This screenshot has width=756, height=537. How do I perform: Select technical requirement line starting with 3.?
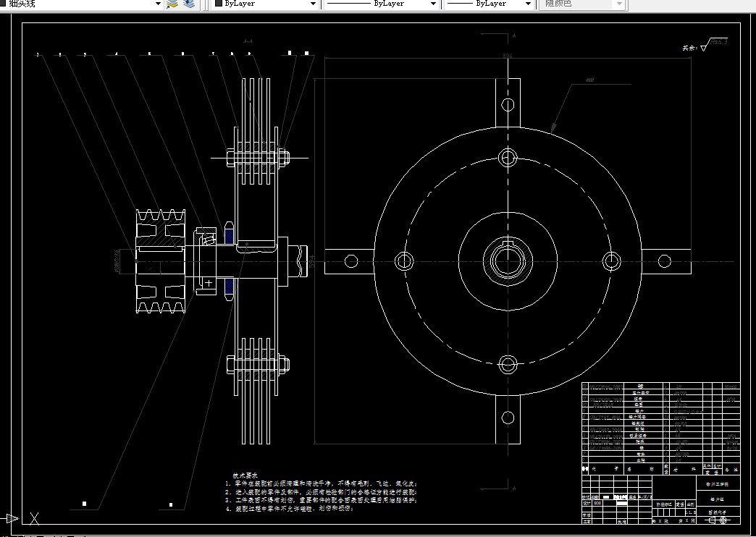coord(321,500)
